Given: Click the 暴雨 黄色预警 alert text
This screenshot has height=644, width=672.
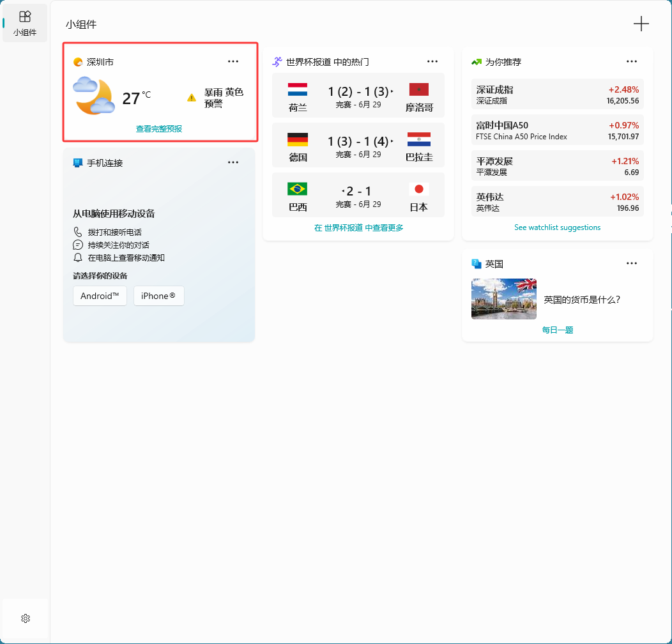Looking at the screenshot, I should click(224, 98).
